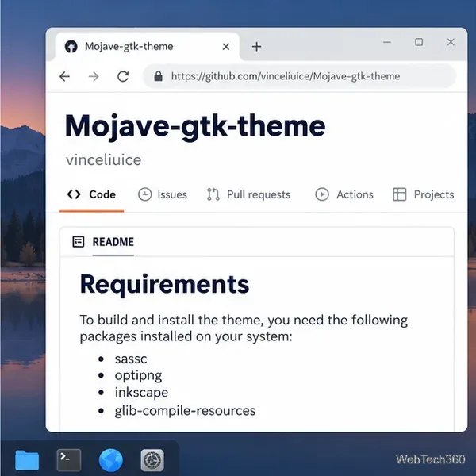Close the Mojave-gtk-theme tab
This screenshot has height=476, width=476.
point(226,47)
